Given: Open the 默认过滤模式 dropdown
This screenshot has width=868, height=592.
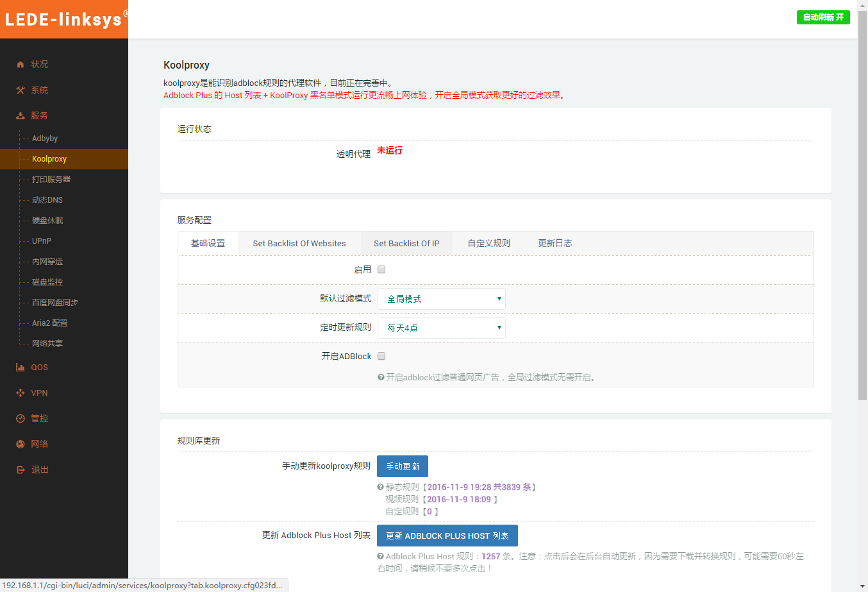Looking at the screenshot, I should click(441, 299).
